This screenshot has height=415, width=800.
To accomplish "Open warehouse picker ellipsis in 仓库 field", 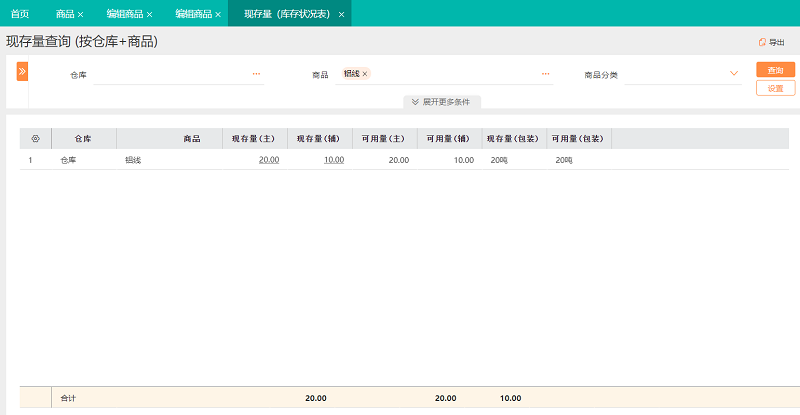I will pyautogui.click(x=256, y=74).
